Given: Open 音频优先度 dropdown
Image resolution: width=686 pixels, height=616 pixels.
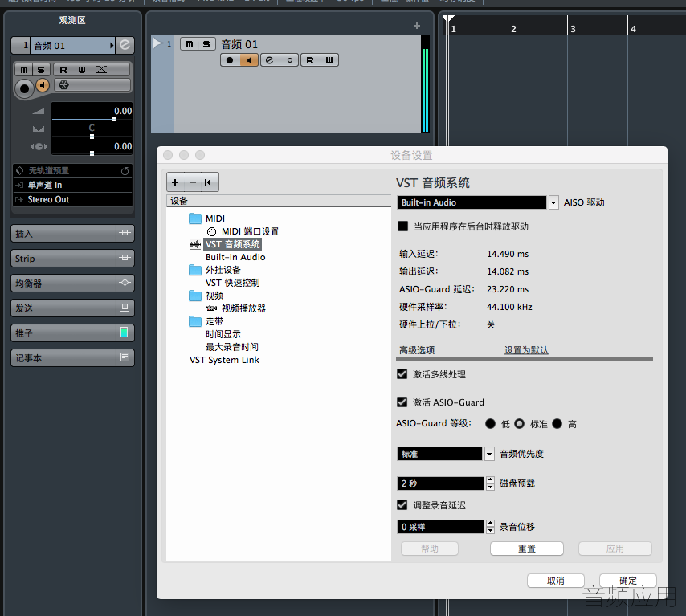Looking at the screenshot, I should 489,454.
